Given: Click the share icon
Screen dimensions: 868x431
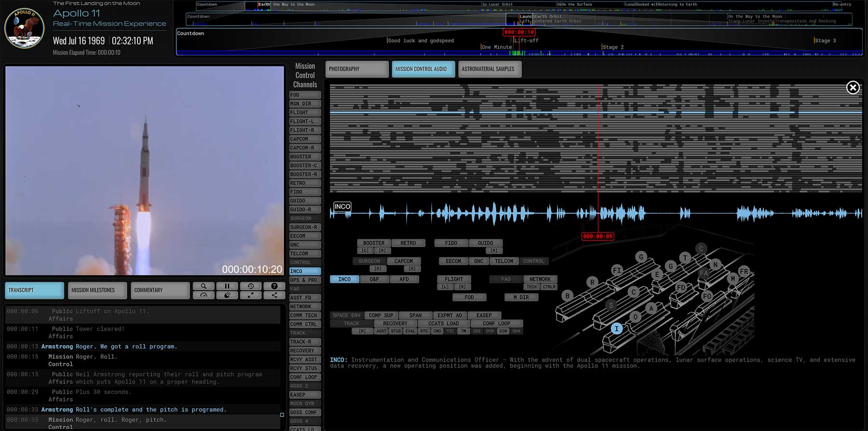Looking at the screenshot, I should [274, 295].
